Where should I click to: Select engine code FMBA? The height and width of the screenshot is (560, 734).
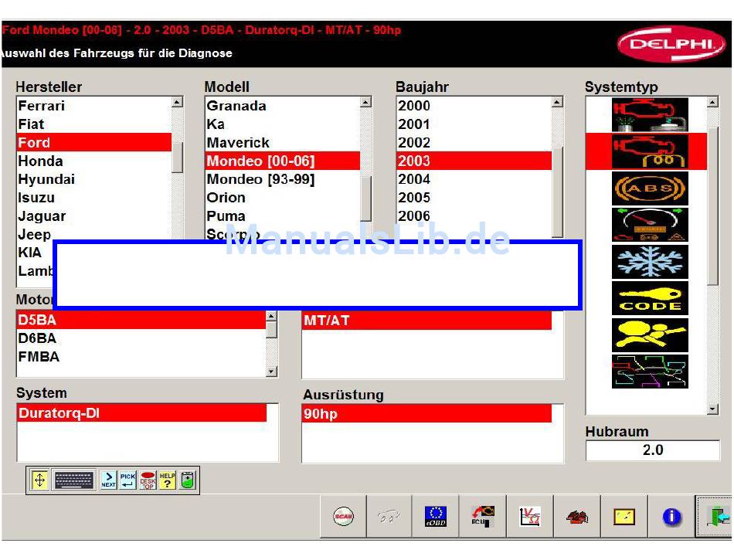pyautogui.click(x=141, y=357)
